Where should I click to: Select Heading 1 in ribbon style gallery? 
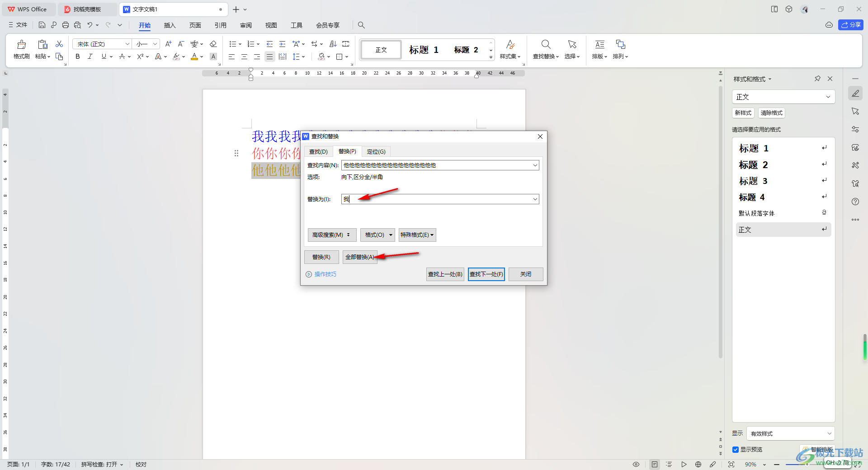coord(424,50)
